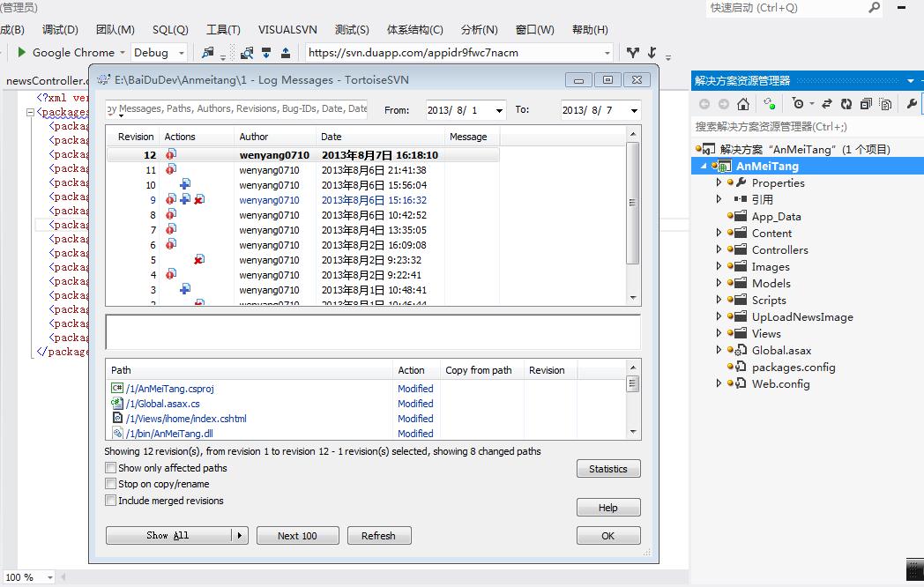Screen dimensions: 924x587
Task: Click Solution Explorer refresh icon
Action: click(846, 104)
